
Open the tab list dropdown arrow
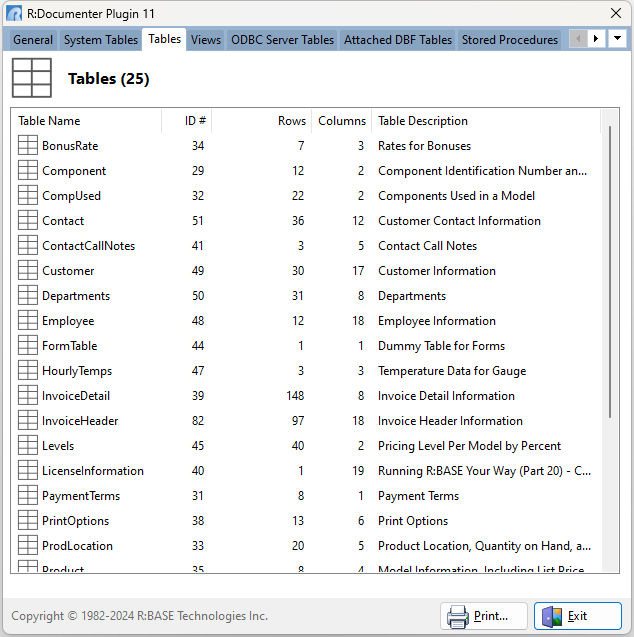[x=617, y=39]
